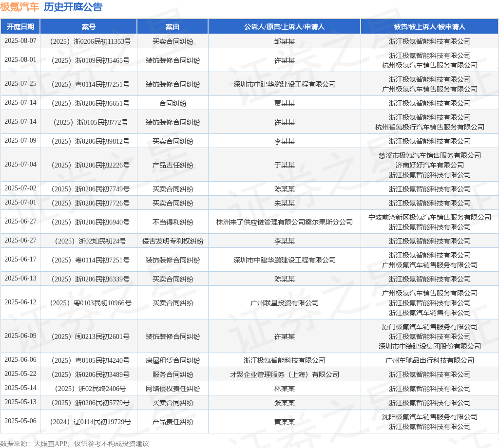Click case number (2025)浙0206民初9812号
The height and width of the screenshot is (448, 499).
(90, 142)
